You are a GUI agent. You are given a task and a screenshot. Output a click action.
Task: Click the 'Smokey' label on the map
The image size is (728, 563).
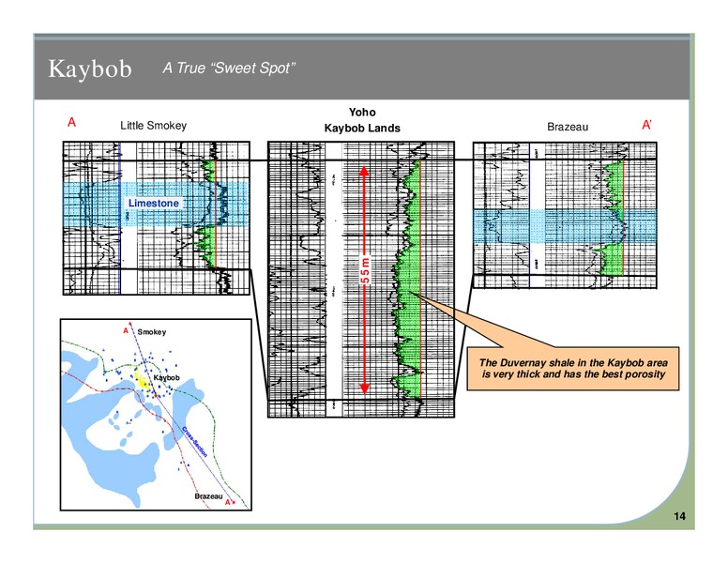(x=151, y=332)
